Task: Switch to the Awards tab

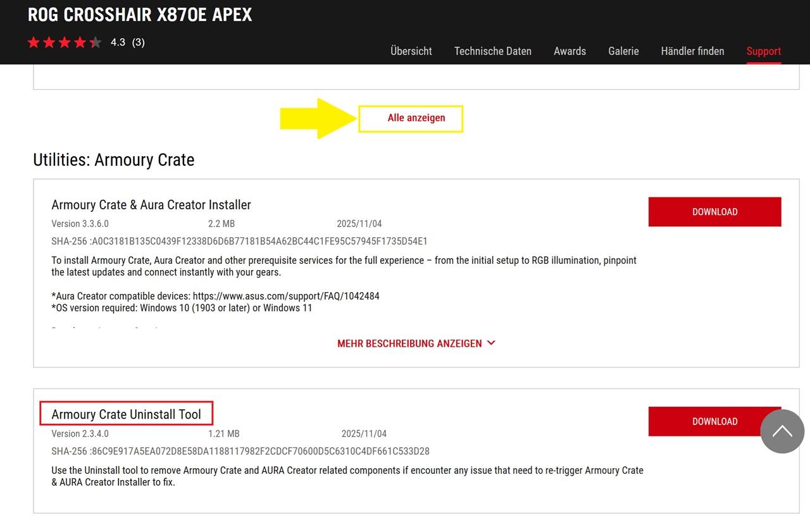Action: (x=570, y=51)
